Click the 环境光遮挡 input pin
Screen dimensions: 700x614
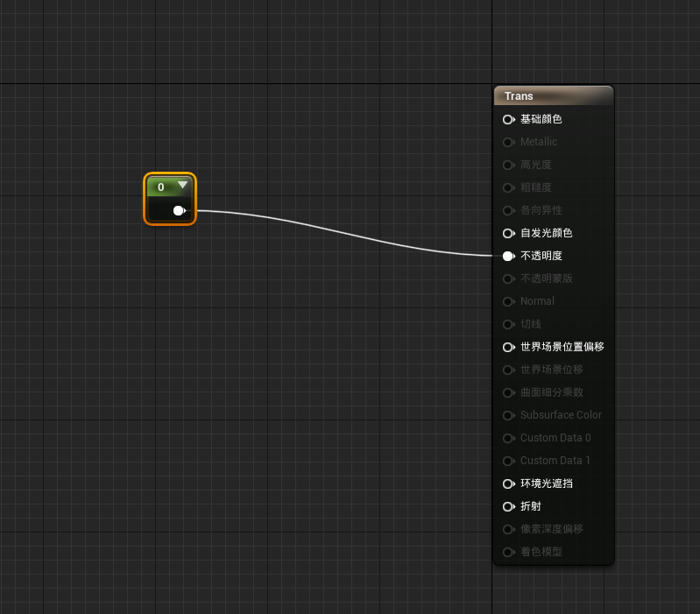pyautogui.click(x=508, y=483)
